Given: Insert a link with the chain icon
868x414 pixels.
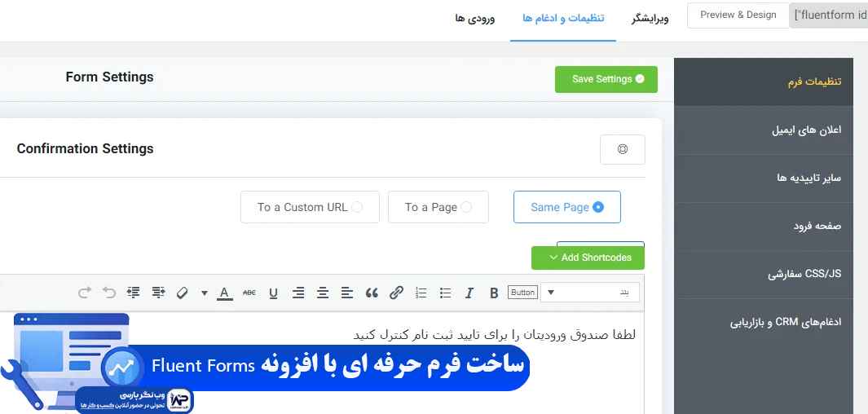Looking at the screenshot, I should tap(396, 293).
